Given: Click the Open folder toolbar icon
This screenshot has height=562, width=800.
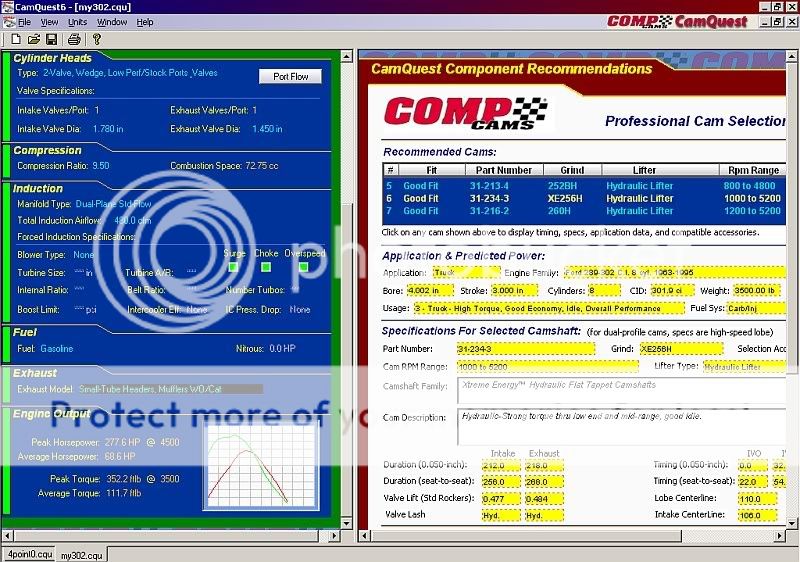Looking at the screenshot, I should (33, 39).
